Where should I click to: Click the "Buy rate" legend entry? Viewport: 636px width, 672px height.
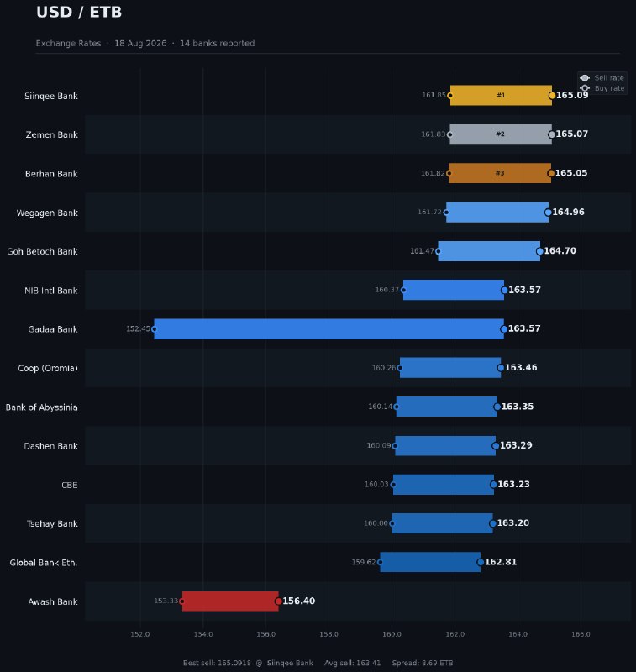pyautogui.click(x=602, y=88)
